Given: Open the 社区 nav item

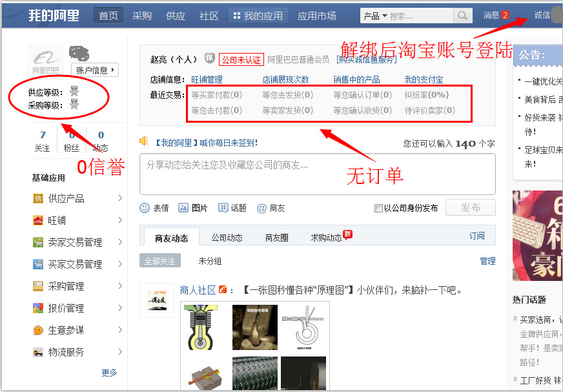Looking at the screenshot, I should tap(209, 15).
